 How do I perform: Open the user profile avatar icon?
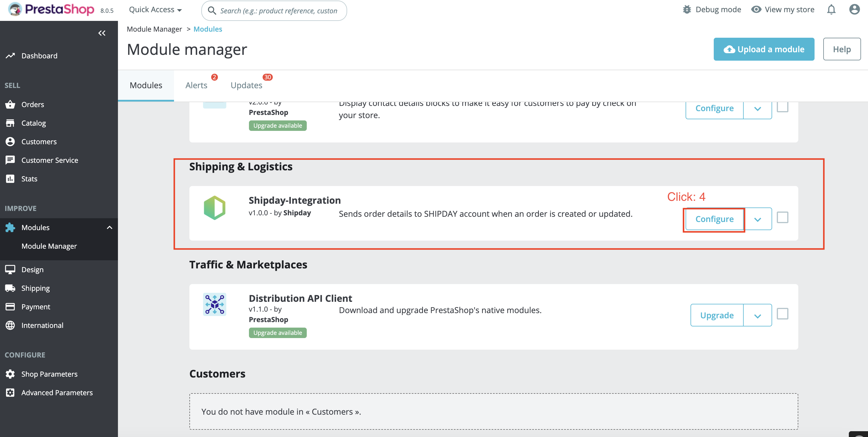(x=854, y=9)
